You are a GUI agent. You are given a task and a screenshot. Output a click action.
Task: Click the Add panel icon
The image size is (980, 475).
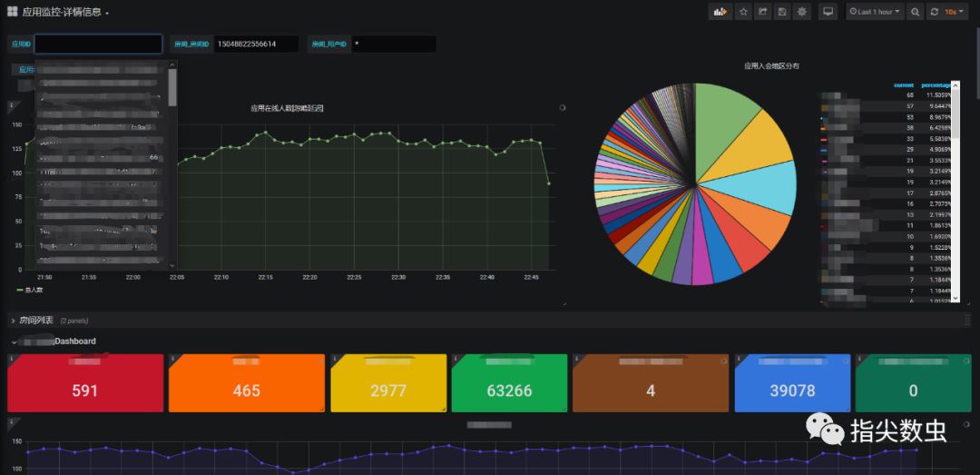720,12
